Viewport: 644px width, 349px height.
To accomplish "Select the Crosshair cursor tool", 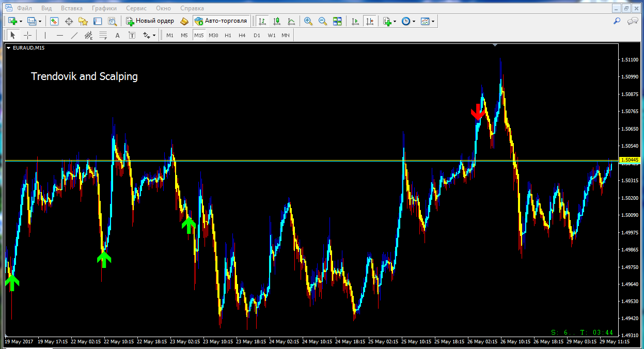I will tap(27, 35).
